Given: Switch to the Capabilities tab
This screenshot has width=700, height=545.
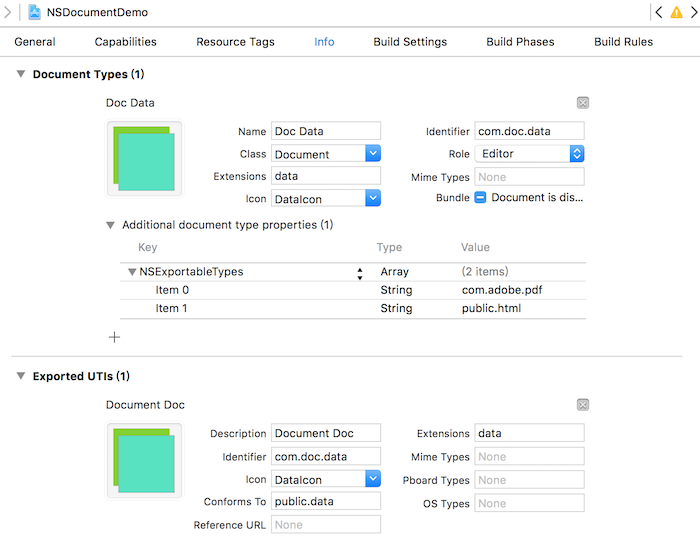Looking at the screenshot, I should 125,42.
